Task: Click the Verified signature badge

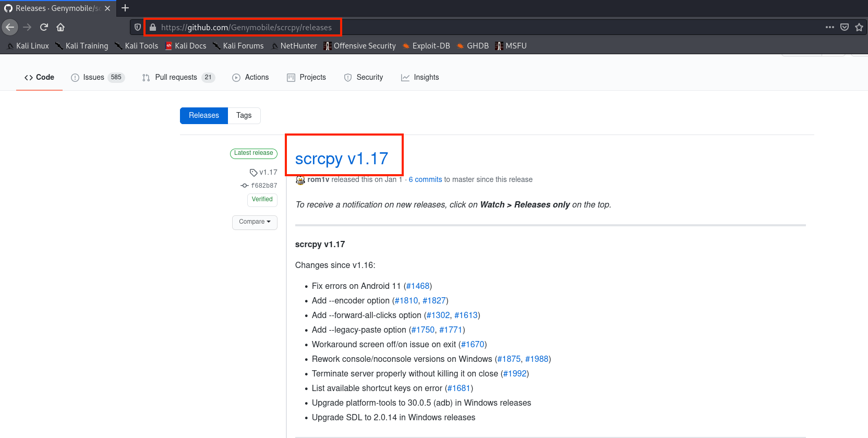Action: [262, 200]
